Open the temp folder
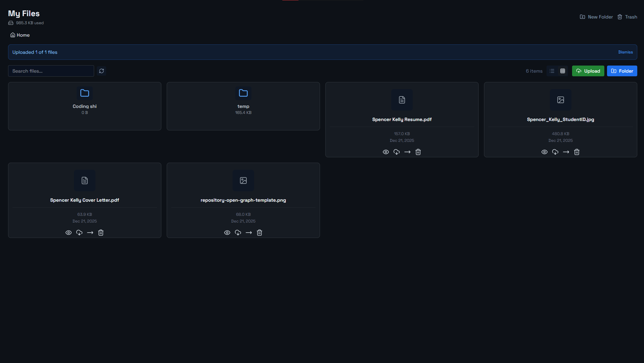Viewport: 644px width, 363px height. [243, 106]
